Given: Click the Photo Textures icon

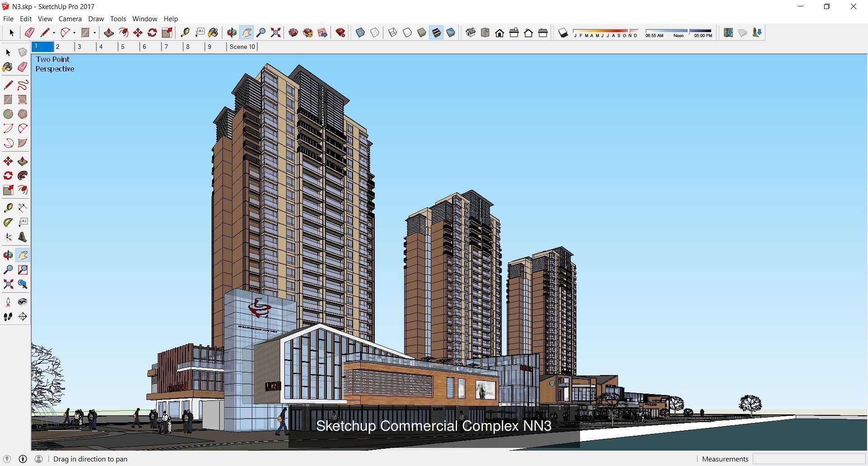Looking at the screenshot, I should [x=757, y=33].
